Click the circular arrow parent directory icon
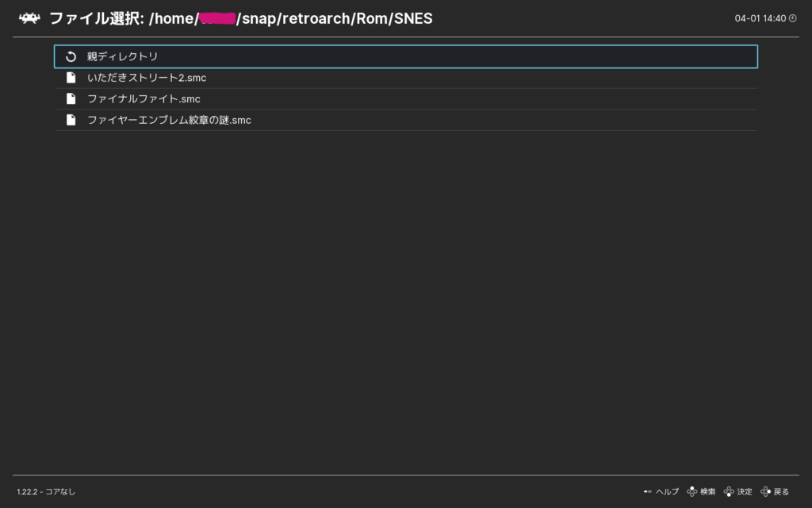 pos(71,56)
